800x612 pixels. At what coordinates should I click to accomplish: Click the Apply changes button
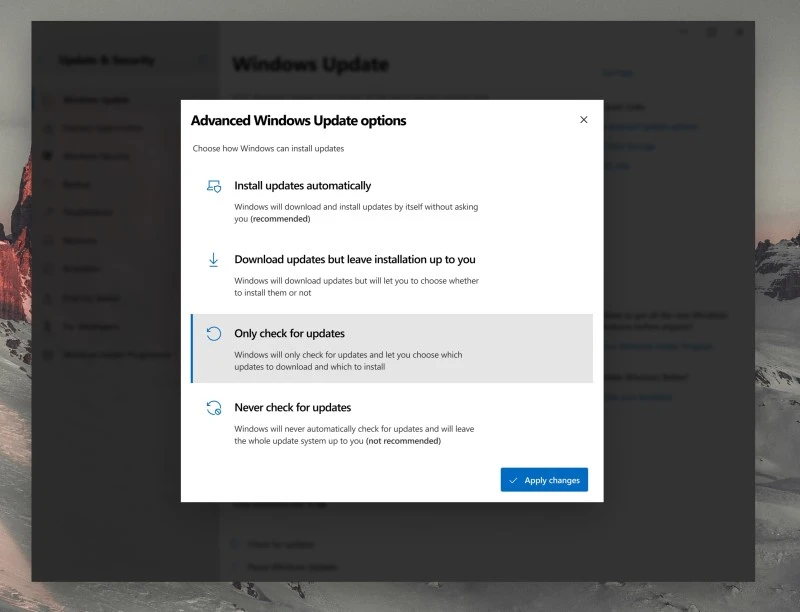point(544,479)
